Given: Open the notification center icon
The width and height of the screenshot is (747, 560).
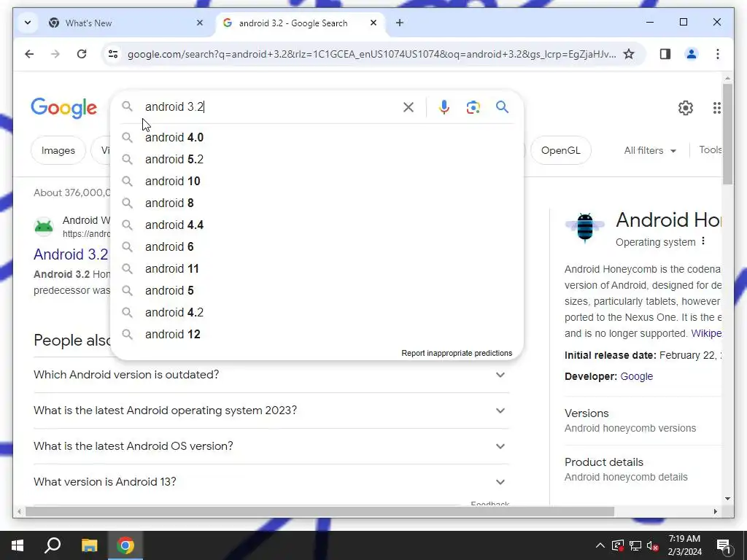Looking at the screenshot, I should pyautogui.click(x=724, y=545).
